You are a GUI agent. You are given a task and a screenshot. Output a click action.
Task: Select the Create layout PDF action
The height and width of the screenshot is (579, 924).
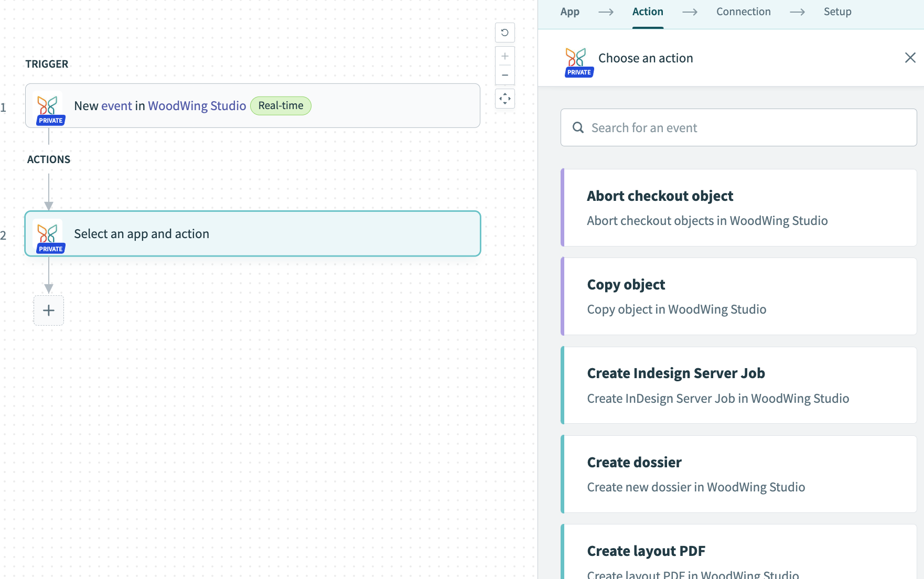(x=738, y=552)
